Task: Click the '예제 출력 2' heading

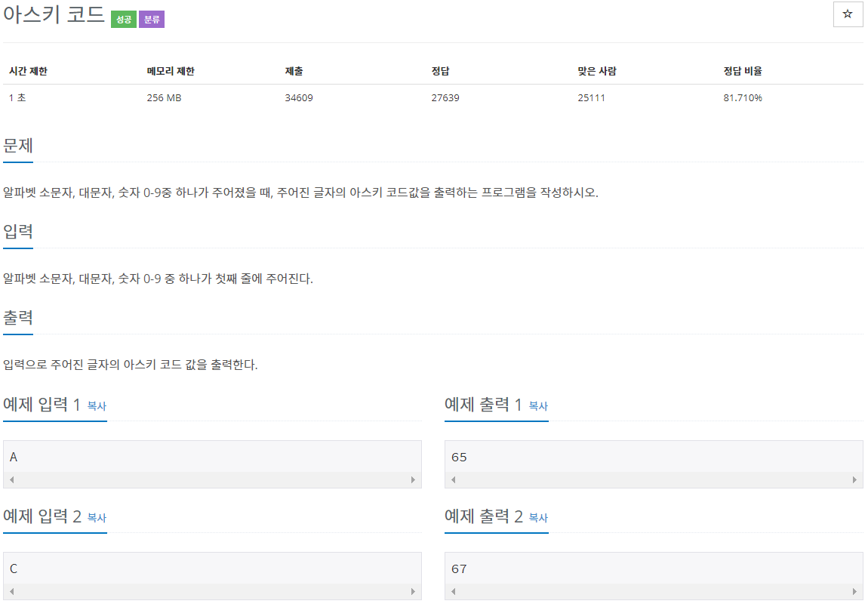Action: (484, 516)
